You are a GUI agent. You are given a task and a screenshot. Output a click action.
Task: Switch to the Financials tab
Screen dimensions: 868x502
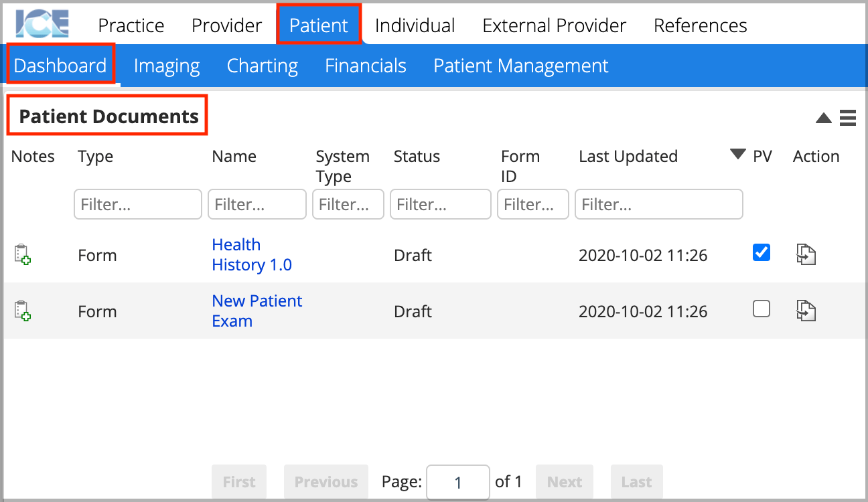tap(366, 66)
